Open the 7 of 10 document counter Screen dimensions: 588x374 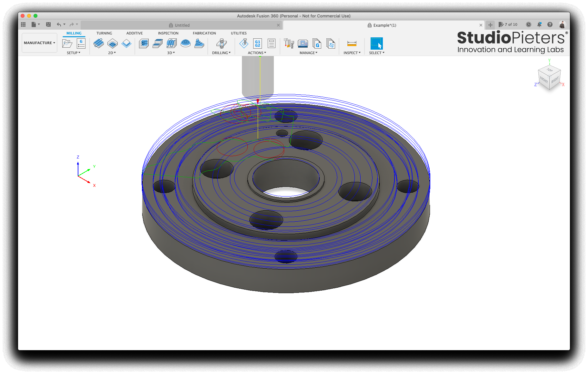pos(508,24)
